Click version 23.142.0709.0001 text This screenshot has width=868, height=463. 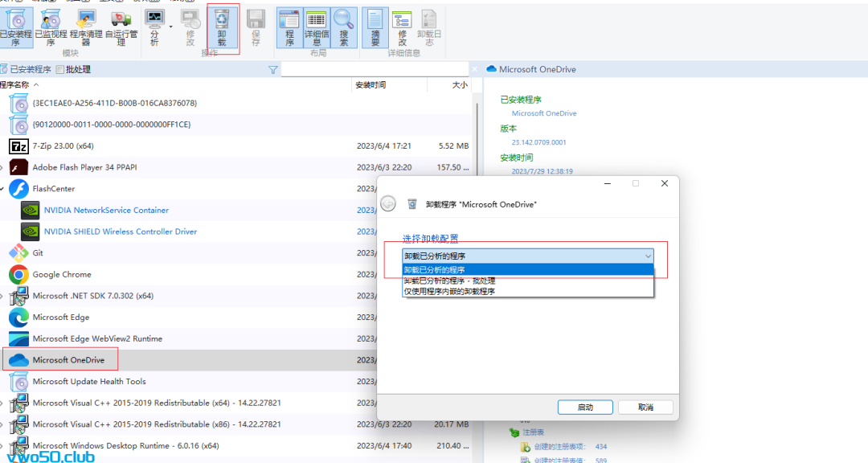(x=538, y=142)
